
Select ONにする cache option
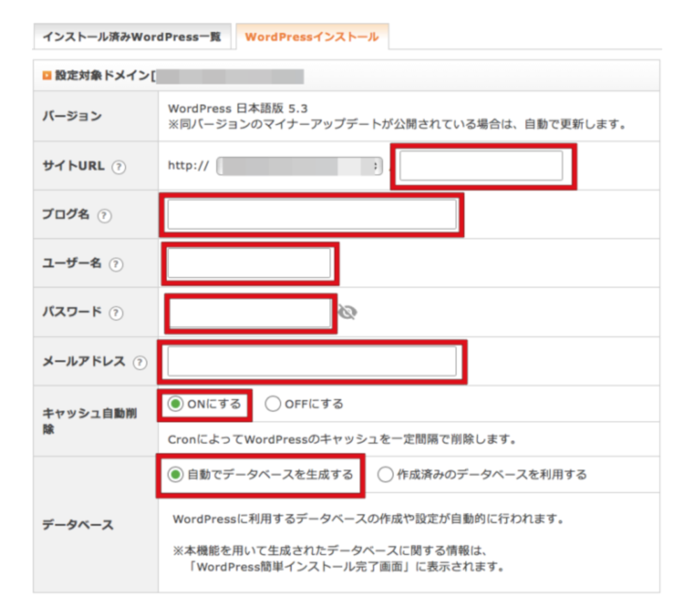[x=175, y=404]
